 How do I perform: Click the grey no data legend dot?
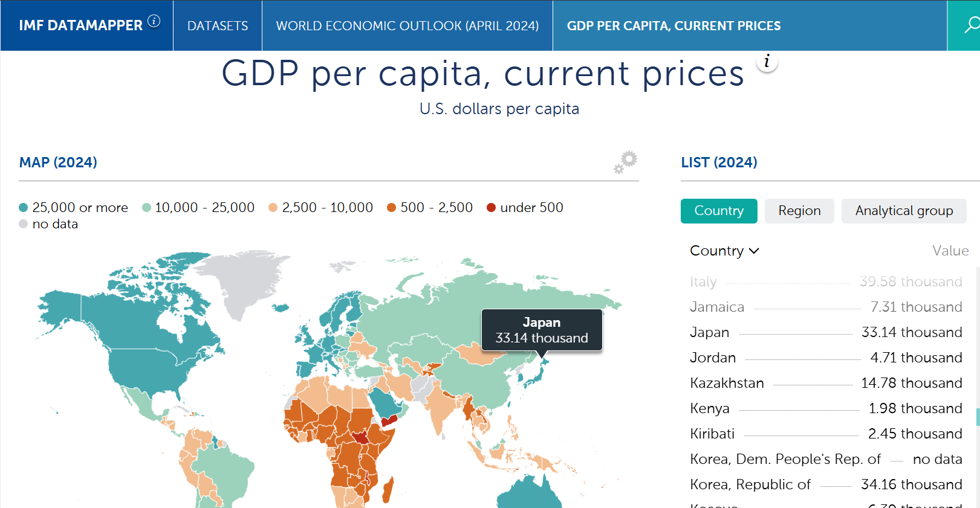click(24, 224)
